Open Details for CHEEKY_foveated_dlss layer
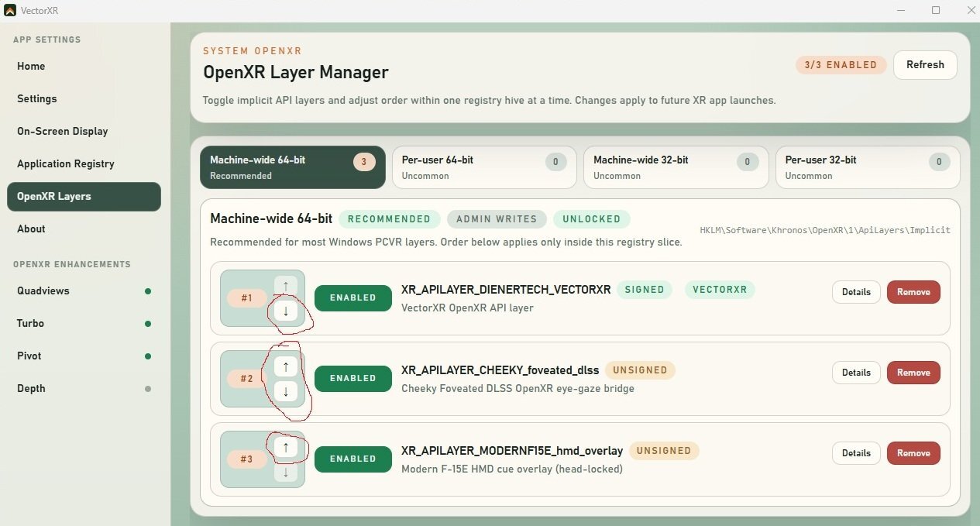 pyautogui.click(x=856, y=373)
